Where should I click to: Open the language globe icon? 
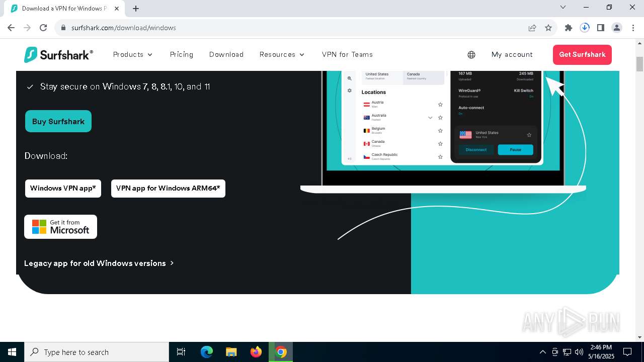click(471, 54)
